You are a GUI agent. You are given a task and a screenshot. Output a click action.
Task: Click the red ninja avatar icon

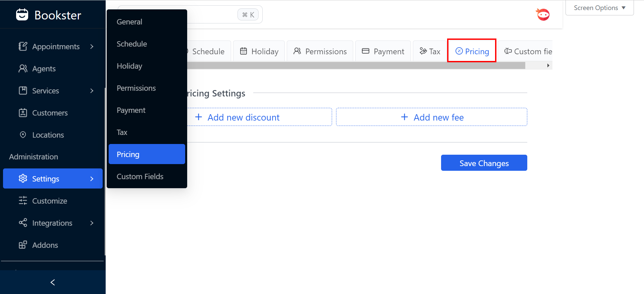pyautogui.click(x=543, y=15)
